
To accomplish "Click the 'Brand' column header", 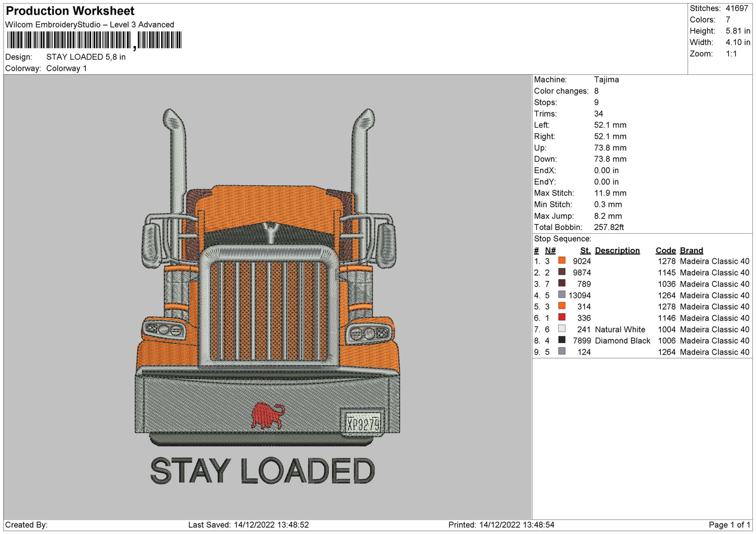I will [692, 251].
